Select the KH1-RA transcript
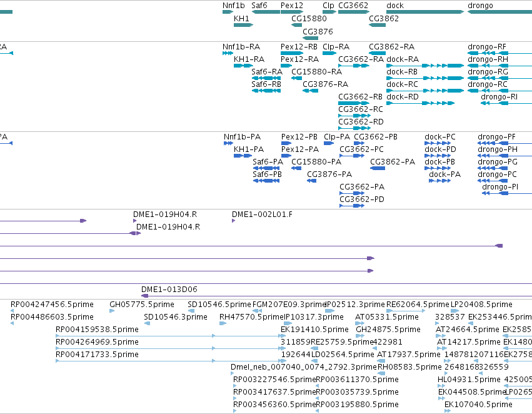Viewport: 532px width, 414px height. [x=244, y=66]
